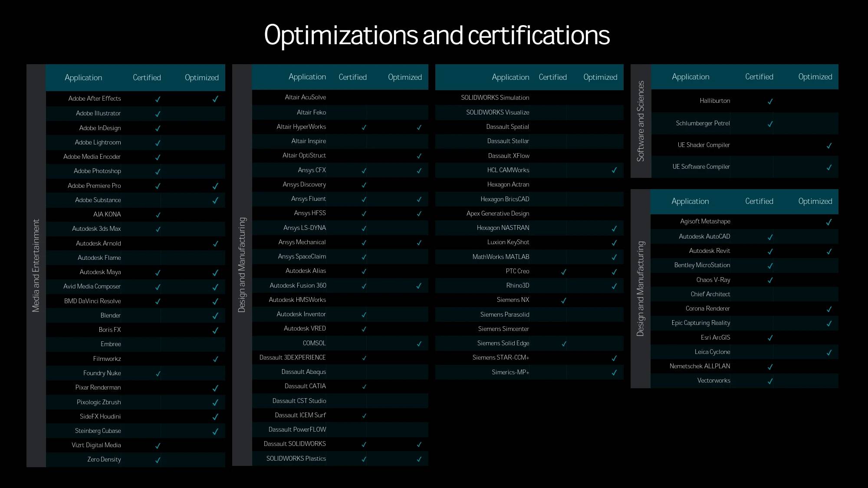Select the UE Software Compiler row label
Image resolution: width=868 pixels, height=488 pixels.
pyautogui.click(x=701, y=167)
